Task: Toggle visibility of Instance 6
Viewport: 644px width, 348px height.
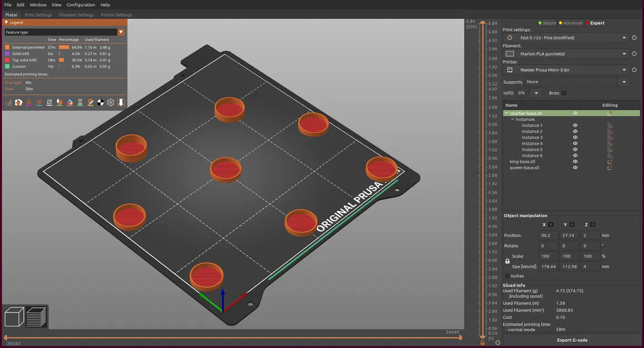Action: coord(575,155)
